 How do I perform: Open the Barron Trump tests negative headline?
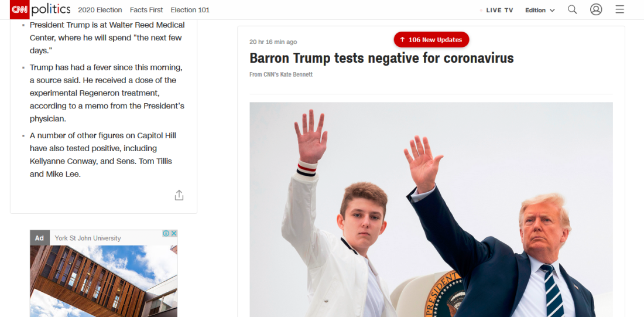pos(382,58)
